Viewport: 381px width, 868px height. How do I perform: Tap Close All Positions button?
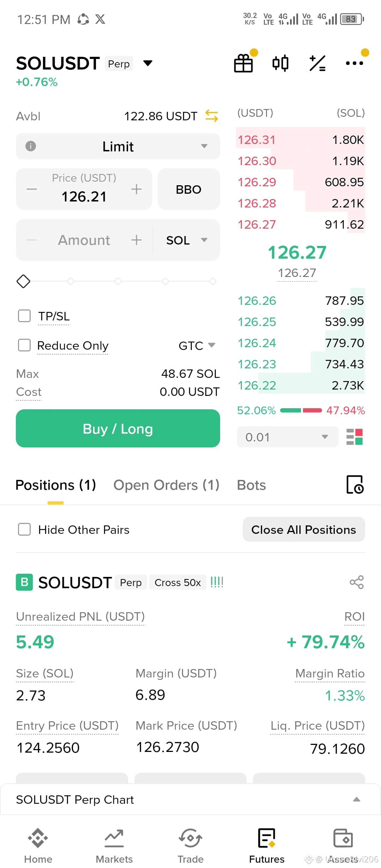(x=304, y=529)
